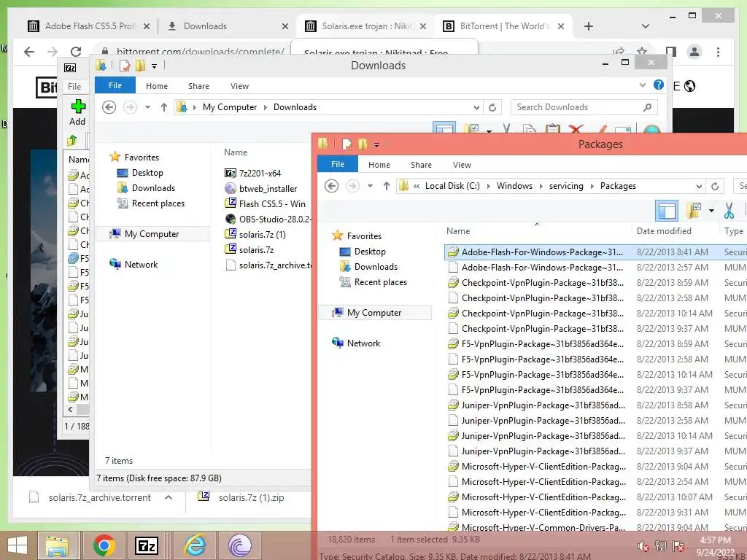Go back in Chrome browser
The height and width of the screenshot is (560, 747).
click(29, 52)
